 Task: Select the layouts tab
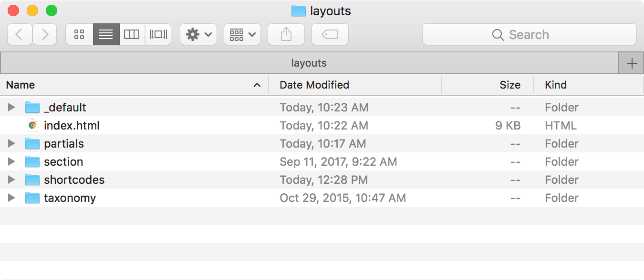pos(309,63)
